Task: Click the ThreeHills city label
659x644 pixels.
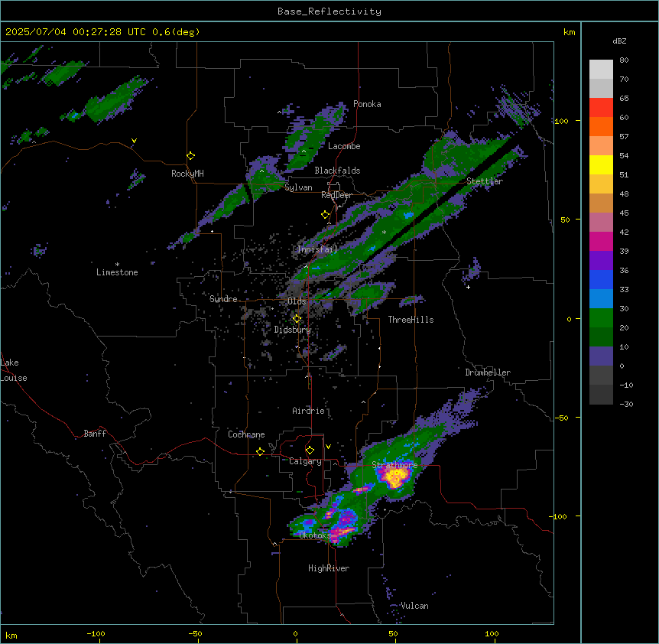Action: click(411, 320)
